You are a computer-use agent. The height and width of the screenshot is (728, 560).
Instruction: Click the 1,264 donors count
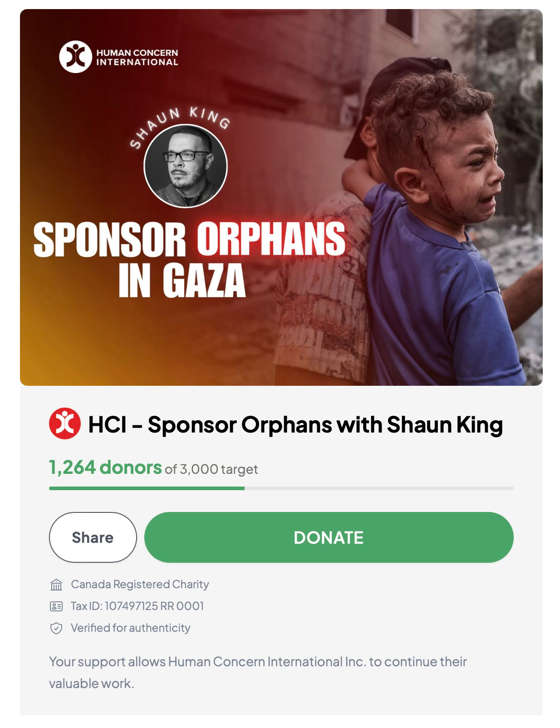click(x=105, y=467)
